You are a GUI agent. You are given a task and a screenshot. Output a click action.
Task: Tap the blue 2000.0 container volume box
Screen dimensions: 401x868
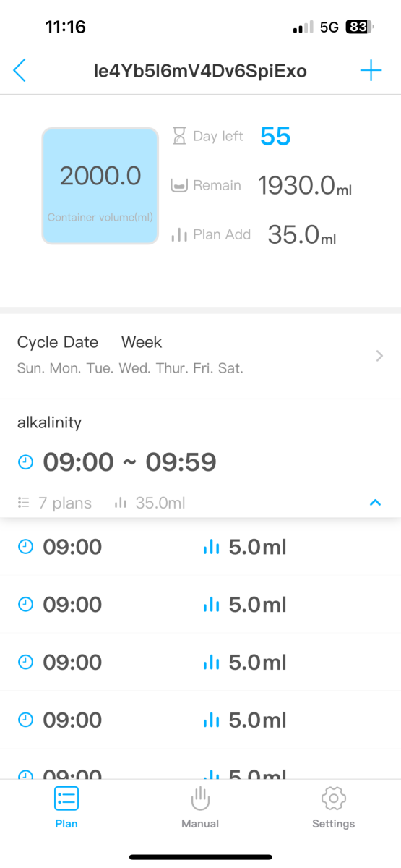100,186
